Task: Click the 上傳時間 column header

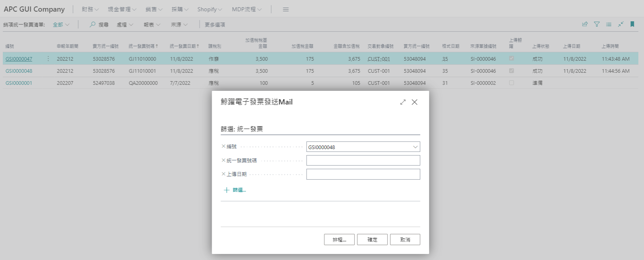Action: 610,46
